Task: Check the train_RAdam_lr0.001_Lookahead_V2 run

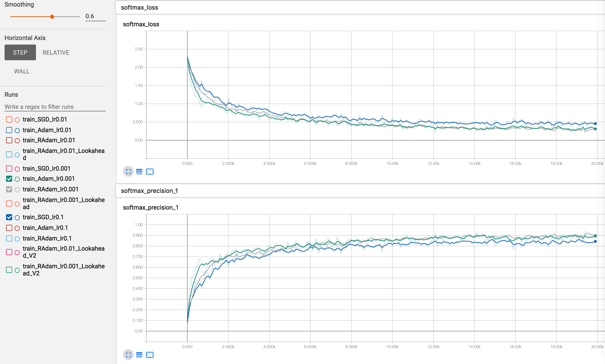Action: click(9, 270)
